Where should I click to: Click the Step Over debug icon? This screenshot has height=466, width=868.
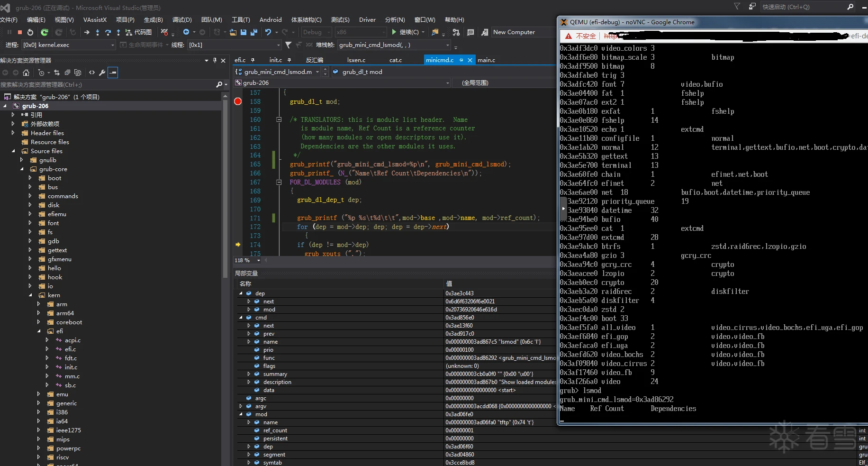click(108, 32)
